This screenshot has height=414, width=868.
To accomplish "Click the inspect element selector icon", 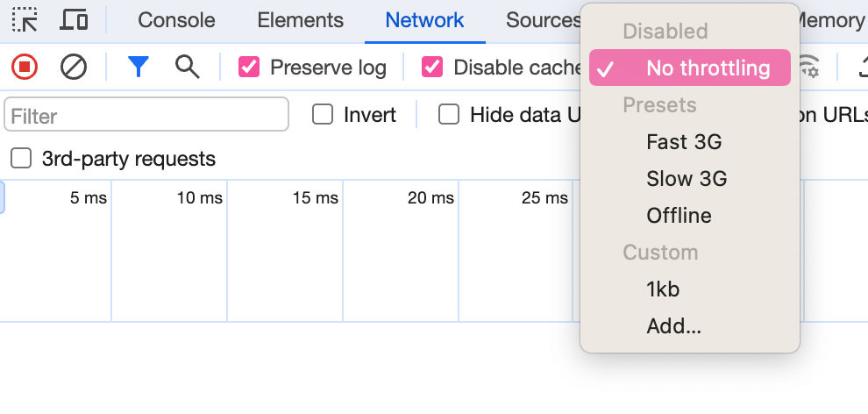I will pos(25,19).
